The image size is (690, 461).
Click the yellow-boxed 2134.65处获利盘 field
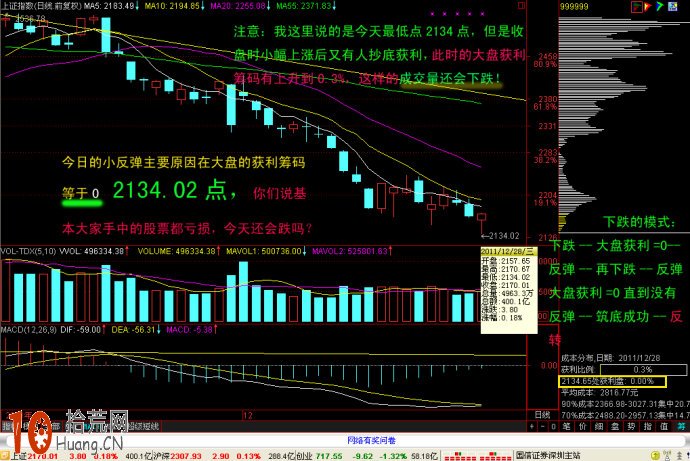tap(610, 381)
